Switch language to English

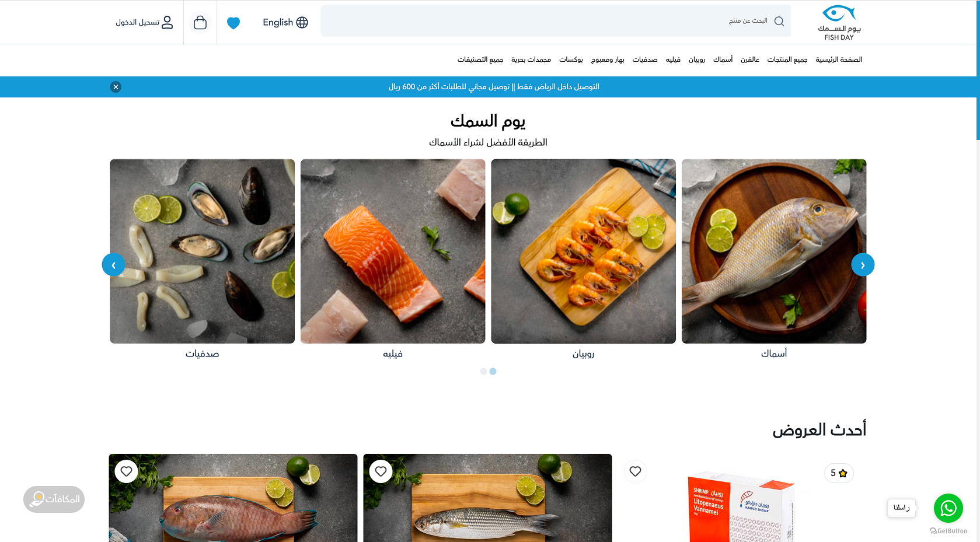[285, 22]
